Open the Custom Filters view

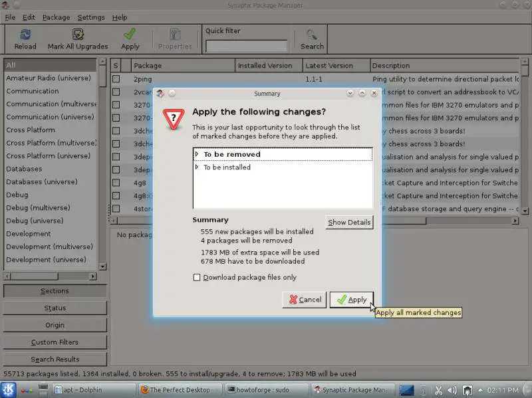tap(55, 342)
